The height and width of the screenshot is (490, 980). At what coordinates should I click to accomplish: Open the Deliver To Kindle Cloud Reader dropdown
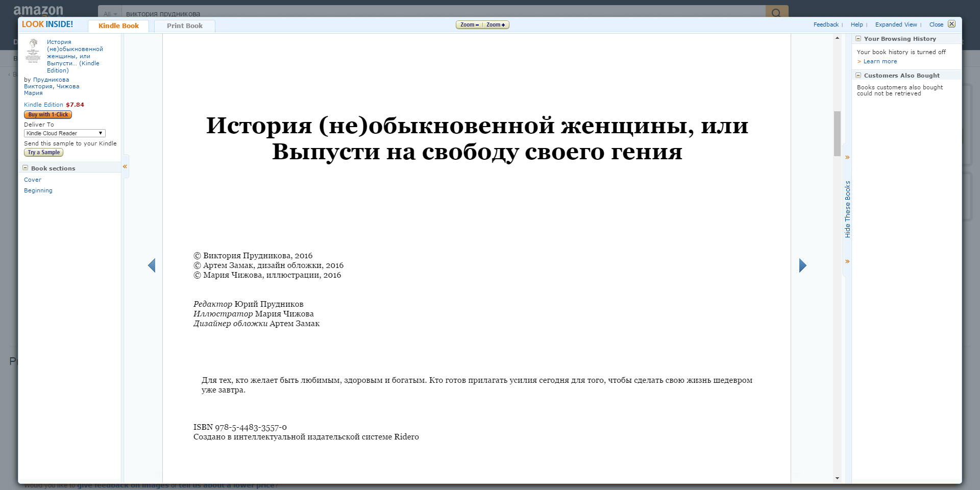[65, 133]
